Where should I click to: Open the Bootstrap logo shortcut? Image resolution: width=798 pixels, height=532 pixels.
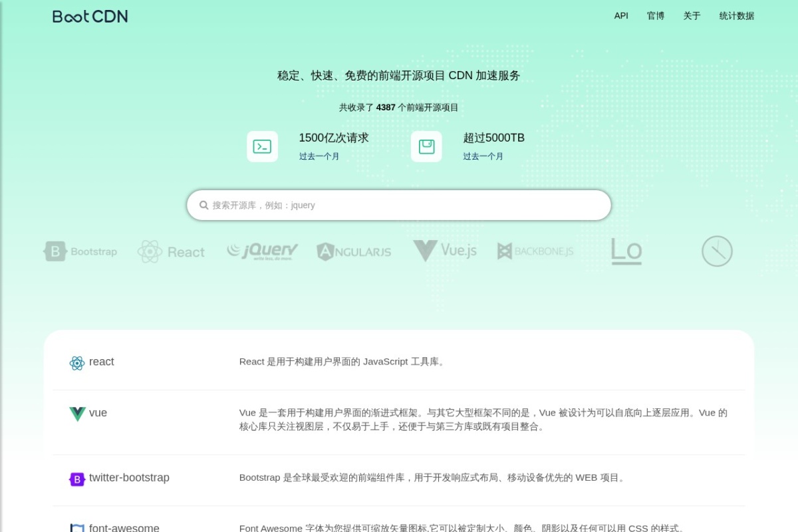tap(80, 251)
